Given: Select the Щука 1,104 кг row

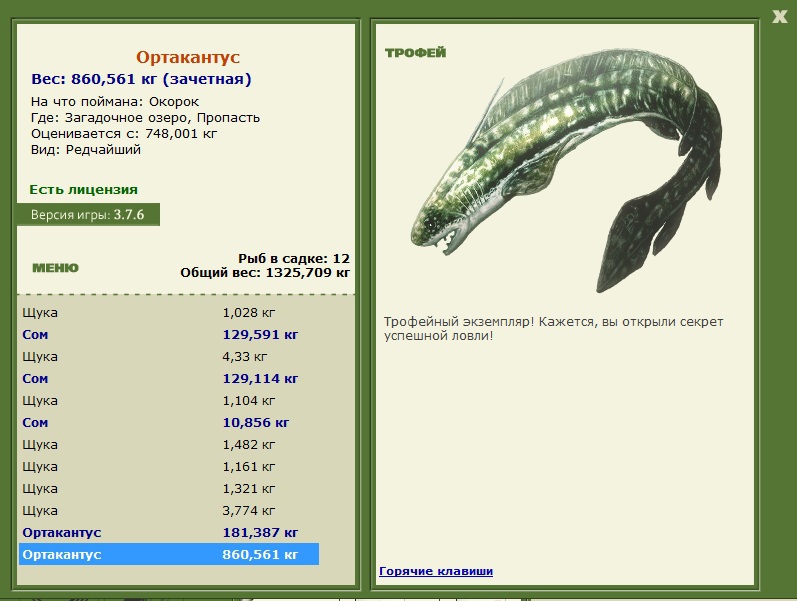Looking at the screenshot, I should coord(169,401).
